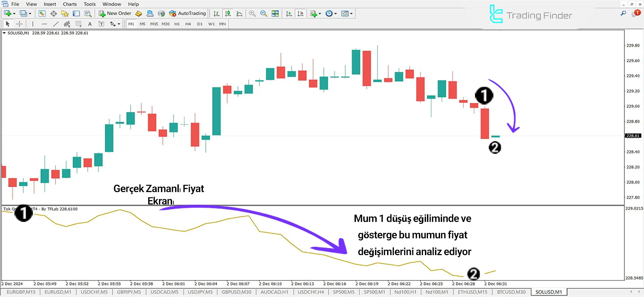Toggle the chart auto scroll button
Screen dimensions: 644x297
coord(289,13)
